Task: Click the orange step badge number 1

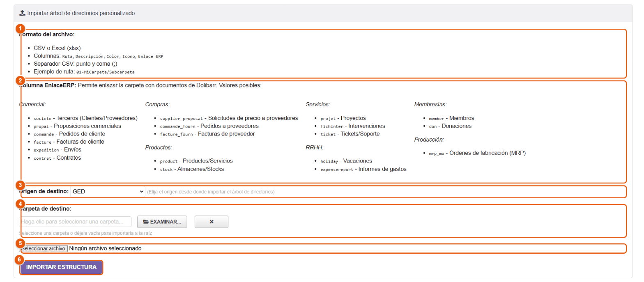Action: coord(20,29)
